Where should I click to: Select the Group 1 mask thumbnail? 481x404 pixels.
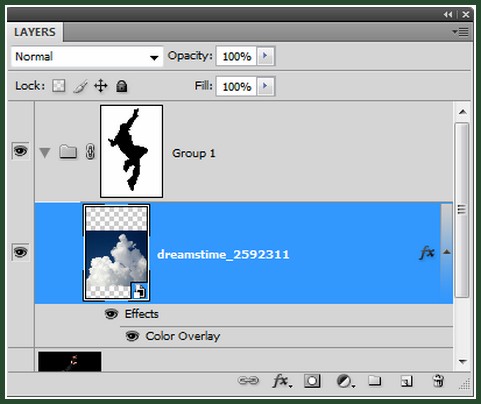tap(132, 151)
